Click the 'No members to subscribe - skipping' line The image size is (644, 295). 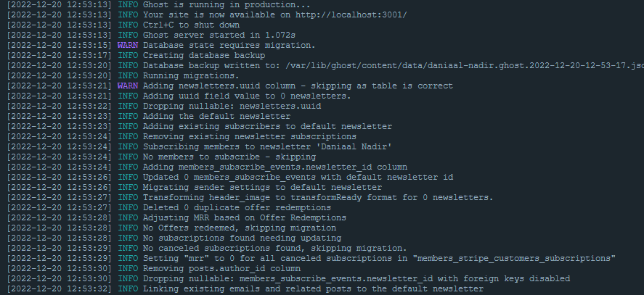[229, 157]
